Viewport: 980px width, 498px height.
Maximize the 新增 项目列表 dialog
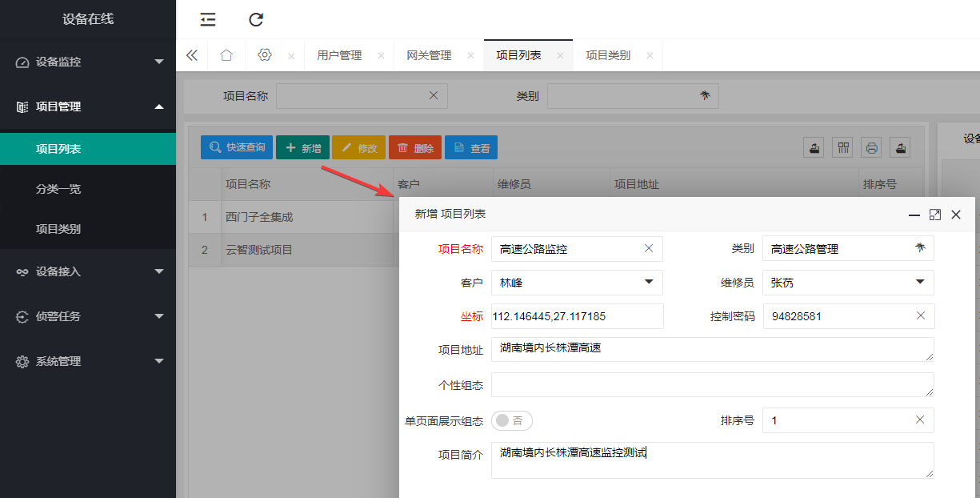click(935, 215)
